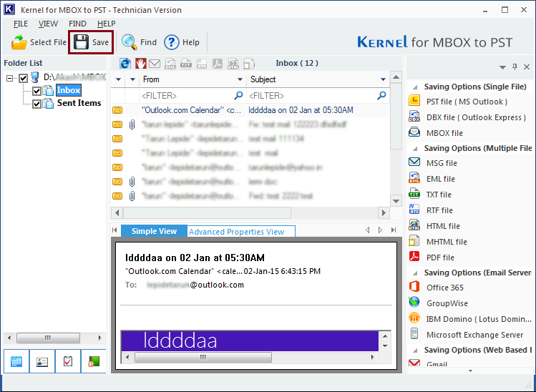Click the Subject filter magnifier icon
Viewport: 536px width, 392px height.
click(381, 95)
